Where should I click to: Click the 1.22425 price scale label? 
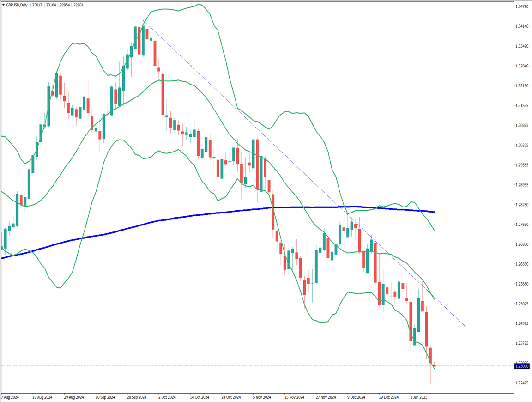coord(522,383)
